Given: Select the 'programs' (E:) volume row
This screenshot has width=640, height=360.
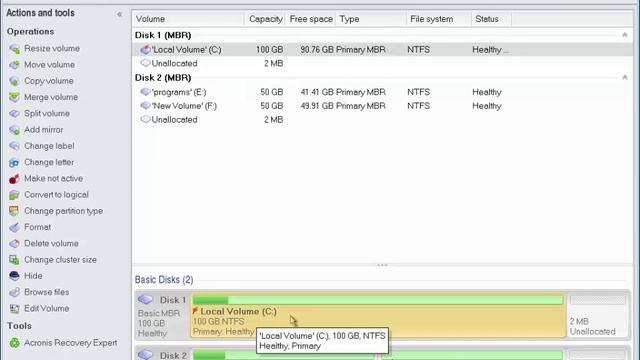Looking at the screenshot, I should coord(382,92).
